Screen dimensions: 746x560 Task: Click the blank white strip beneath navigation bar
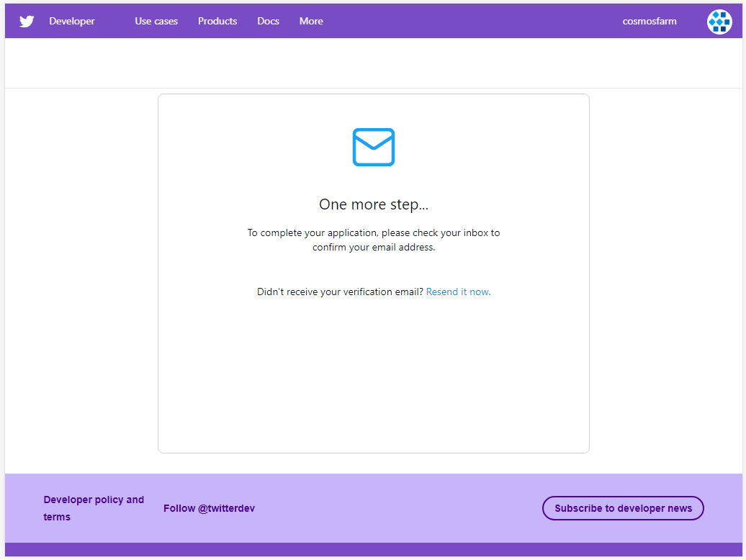(373, 63)
